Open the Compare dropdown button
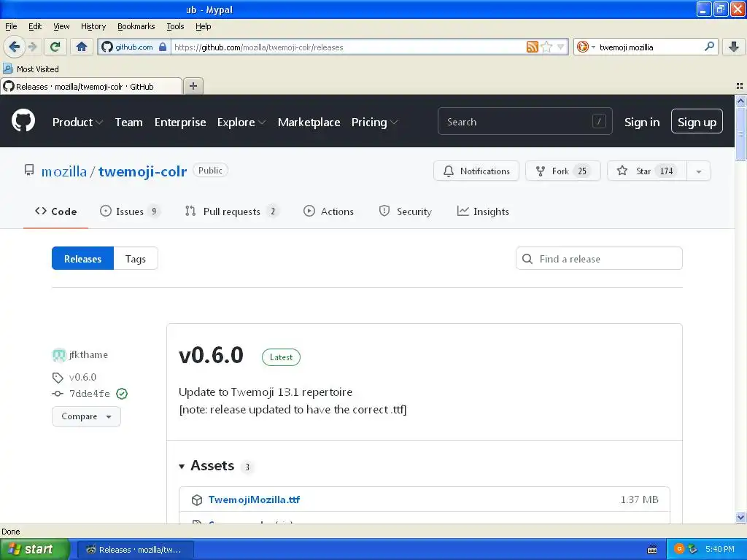 [x=86, y=416]
